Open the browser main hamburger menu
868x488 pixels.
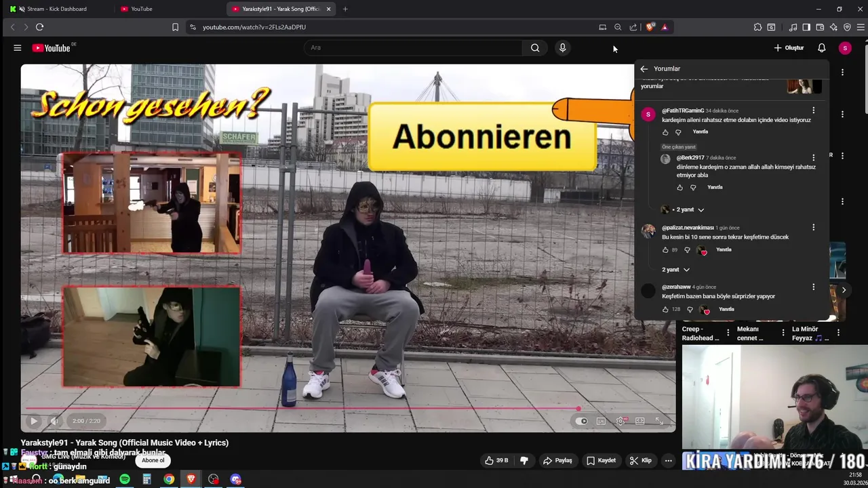point(861,27)
